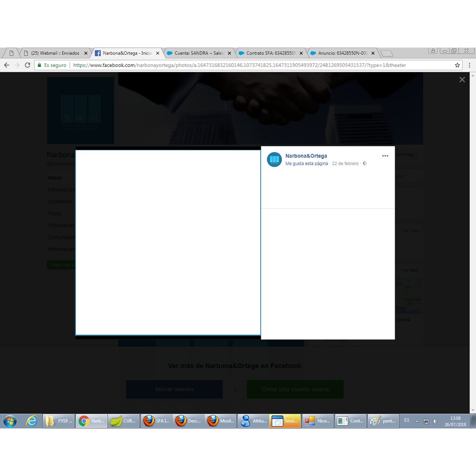Reload the Facebook page

click(27, 65)
